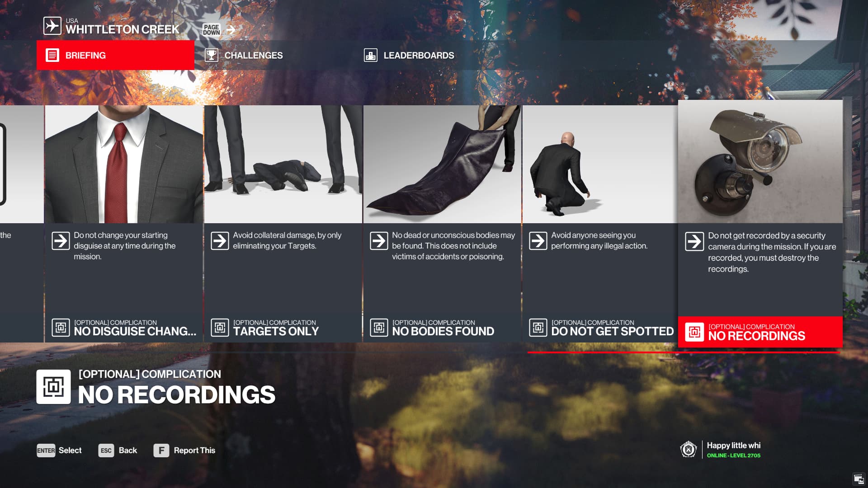The width and height of the screenshot is (868, 488).
Task: Select the Do Not Get Spotted title
Action: [x=612, y=332]
